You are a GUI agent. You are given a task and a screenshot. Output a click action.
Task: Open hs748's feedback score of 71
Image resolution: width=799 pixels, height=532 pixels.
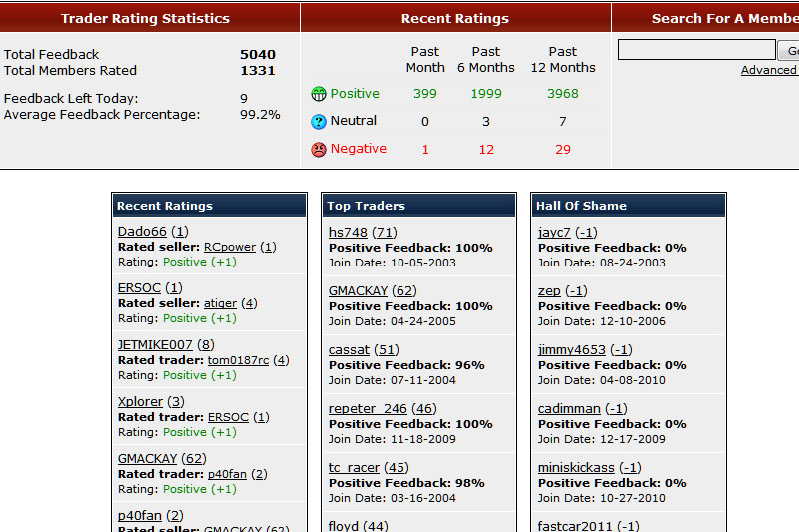[x=385, y=233]
